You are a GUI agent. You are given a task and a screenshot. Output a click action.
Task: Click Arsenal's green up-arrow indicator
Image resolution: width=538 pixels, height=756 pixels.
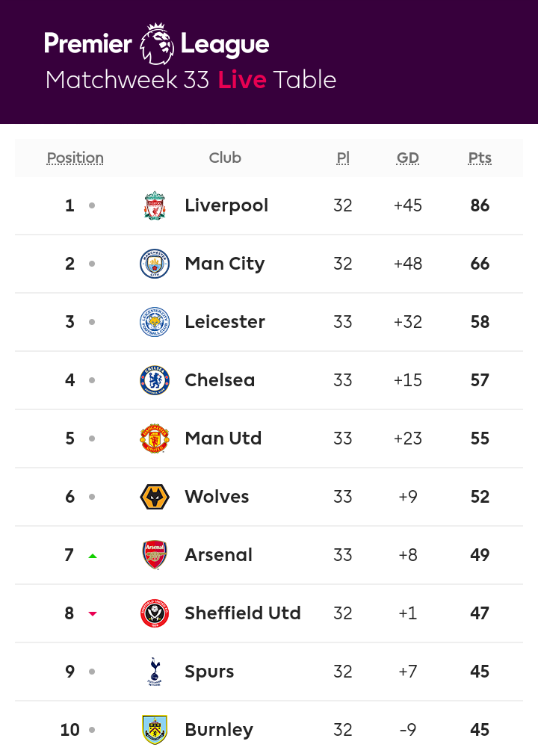pos(93,556)
